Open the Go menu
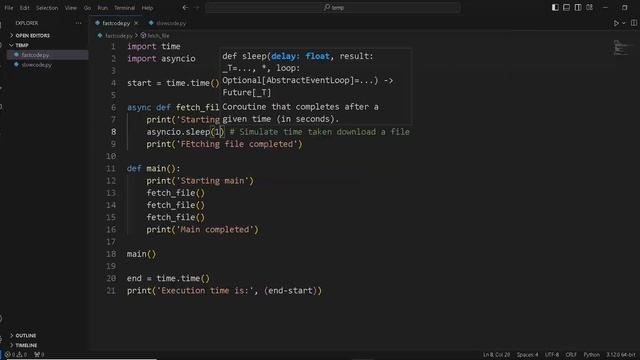Image resolution: width=640 pixels, height=360 pixels. coord(87,8)
